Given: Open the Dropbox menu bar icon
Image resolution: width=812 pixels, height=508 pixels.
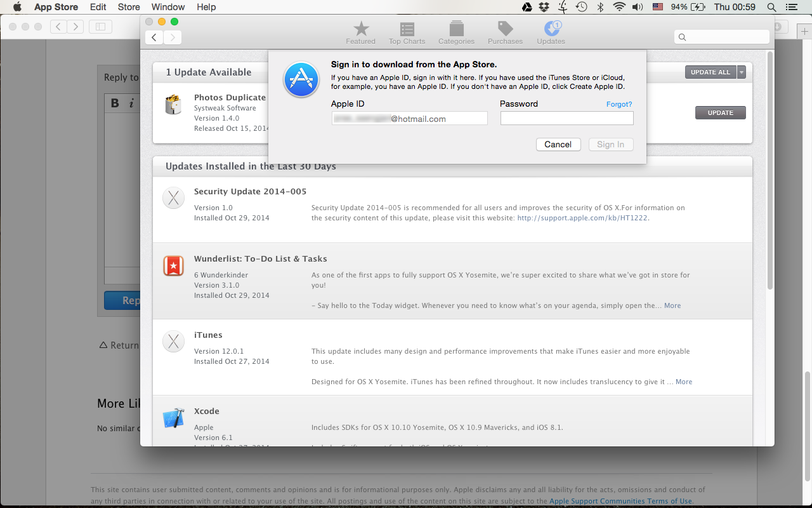Looking at the screenshot, I should point(544,7).
